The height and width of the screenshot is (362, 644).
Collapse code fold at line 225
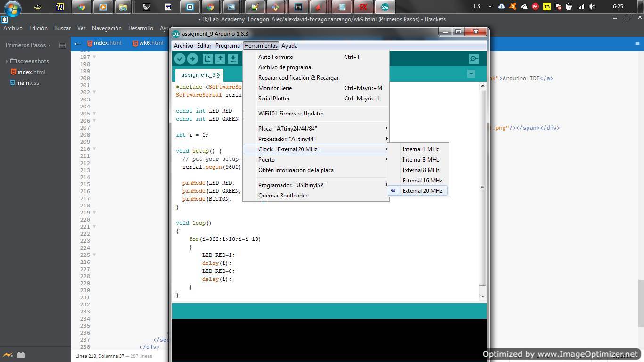coord(94,255)
